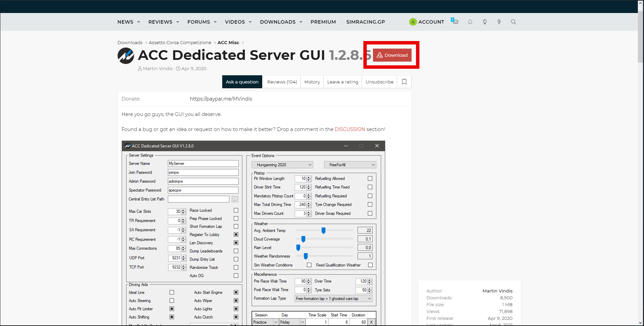
Task: Click the Unsubscribe tab
Action: [379, 82]
